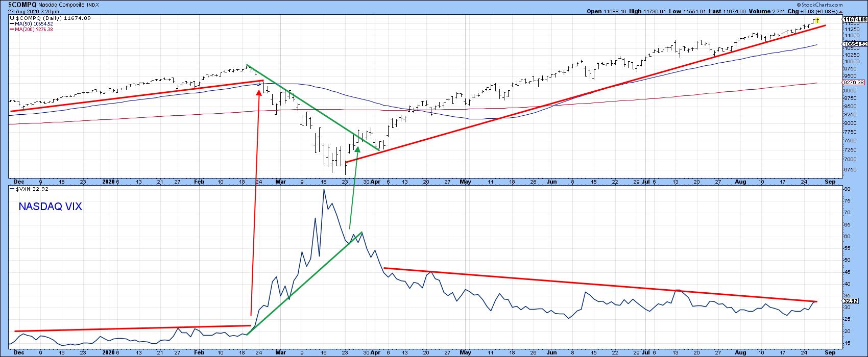
Task: Click the 6750 level on the upper price axis
Action: click(850, 170)
